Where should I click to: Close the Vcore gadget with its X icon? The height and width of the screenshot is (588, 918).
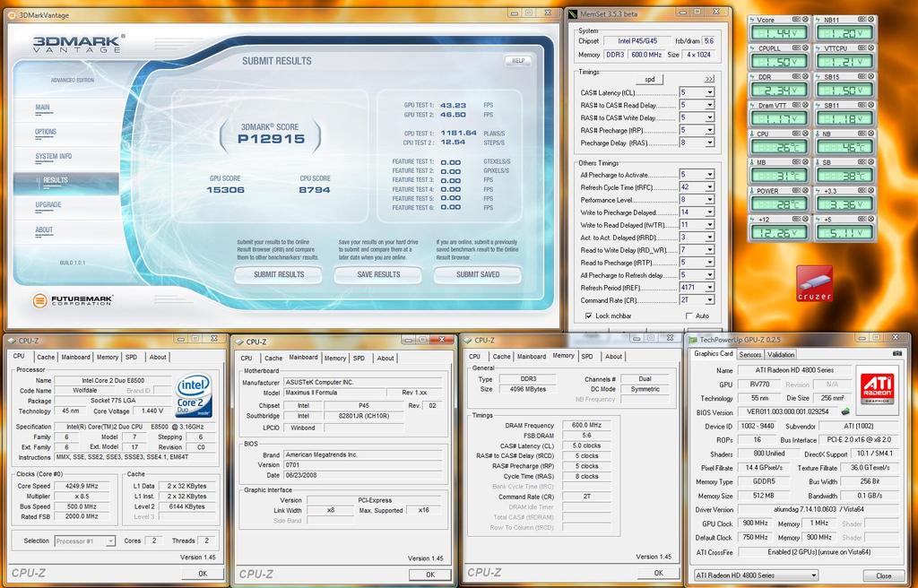[x=805, y=20]
